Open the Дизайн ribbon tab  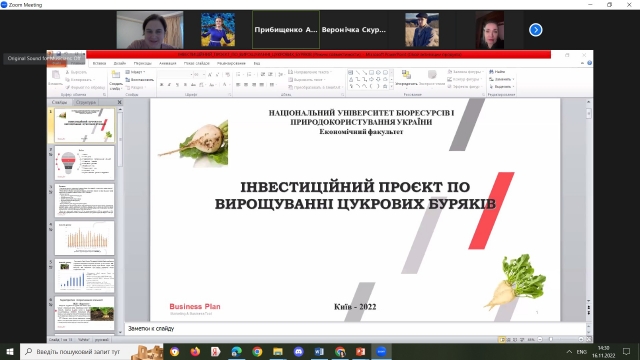click(120, 63)
